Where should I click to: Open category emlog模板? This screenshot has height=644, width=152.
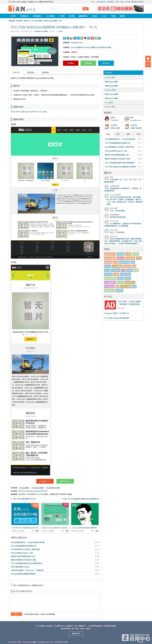[x=109, y=103]
